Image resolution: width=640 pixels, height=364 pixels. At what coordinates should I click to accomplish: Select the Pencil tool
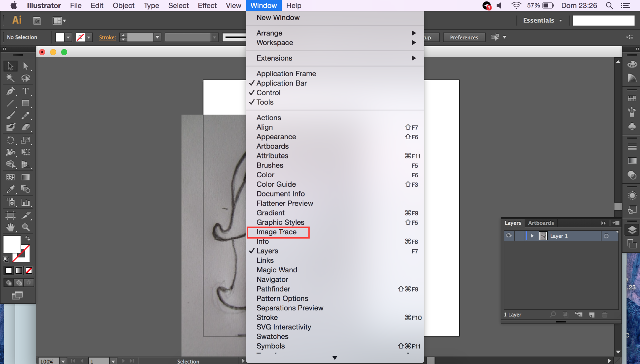[26, 116]
